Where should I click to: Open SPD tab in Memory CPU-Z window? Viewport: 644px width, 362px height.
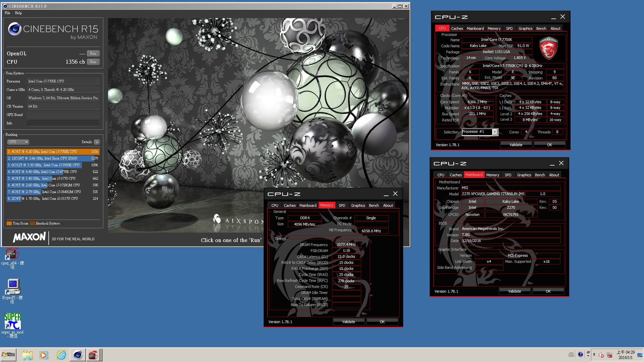[342, 205]
